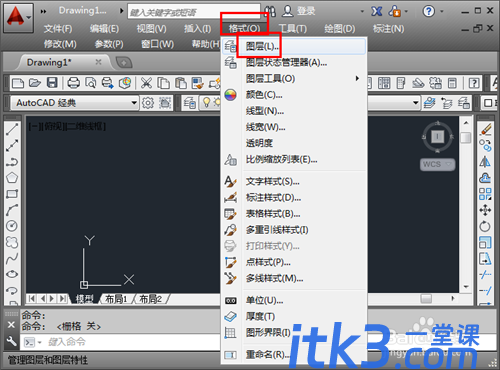Select the Drawing1* document tab

pyautogui.click(x=64, y=62)
